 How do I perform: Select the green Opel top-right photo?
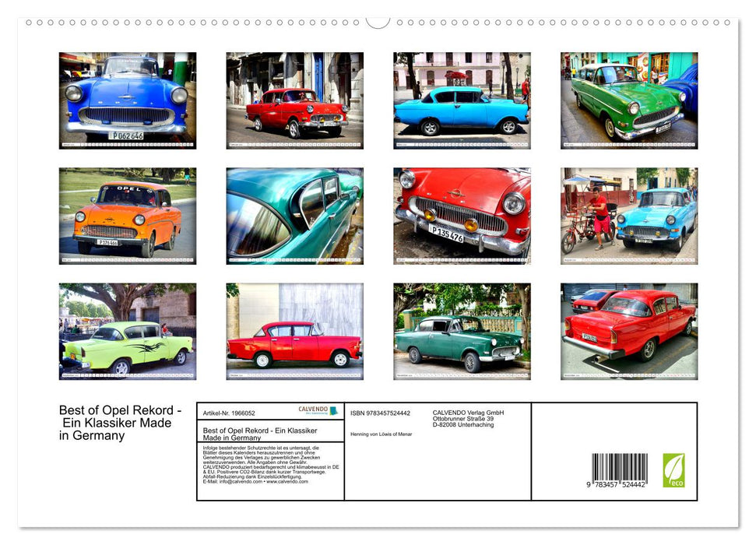628,100
